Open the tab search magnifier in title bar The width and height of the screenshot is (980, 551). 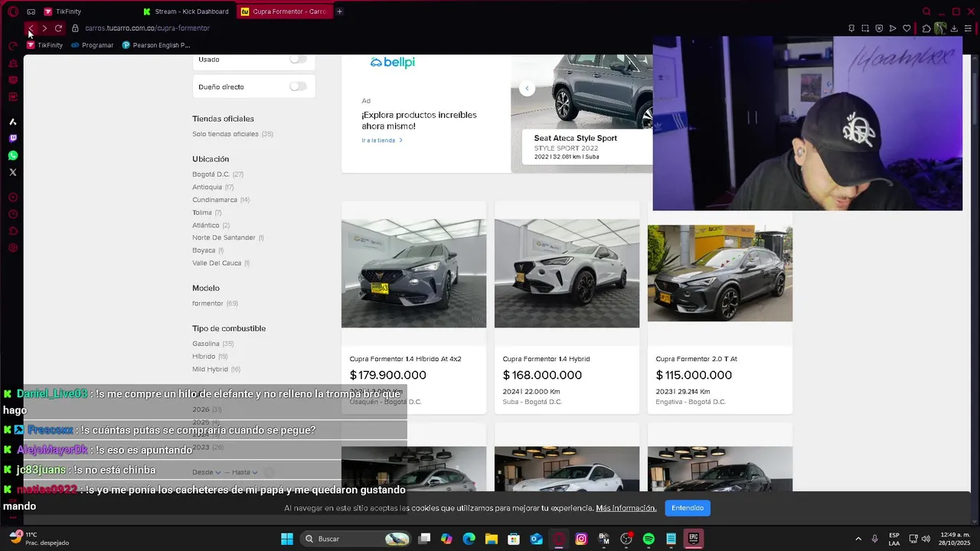coord(926,11)
